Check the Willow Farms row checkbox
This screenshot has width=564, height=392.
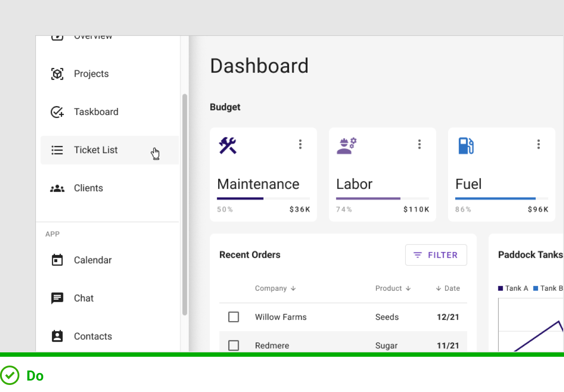click(234, 317)
